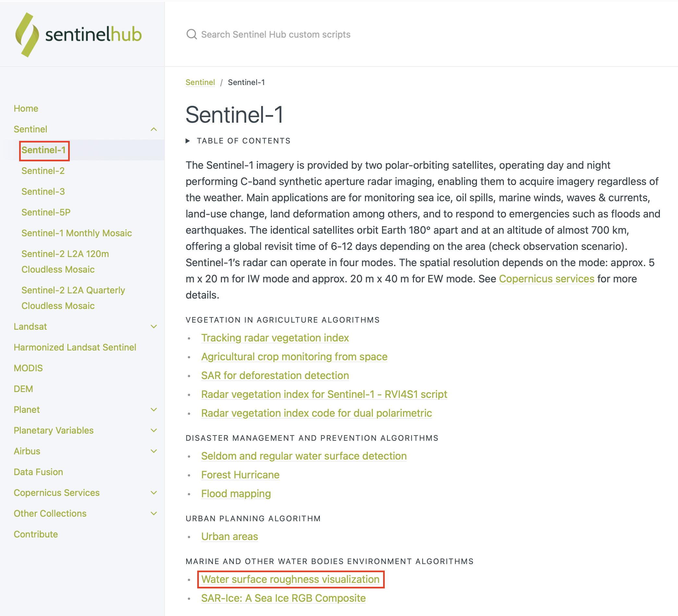Open Tracking radar vegetation index link

coord(275,338)
